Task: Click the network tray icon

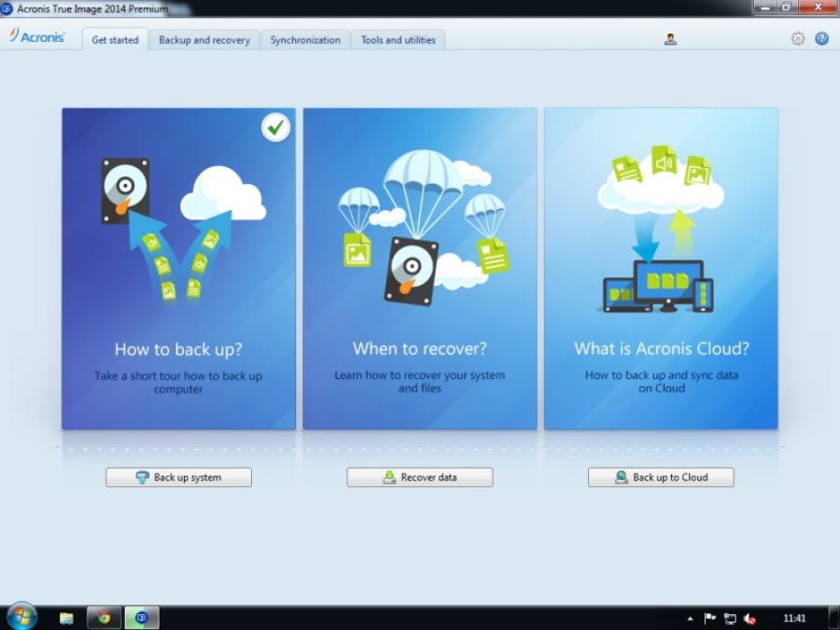Action: point(730,619)
